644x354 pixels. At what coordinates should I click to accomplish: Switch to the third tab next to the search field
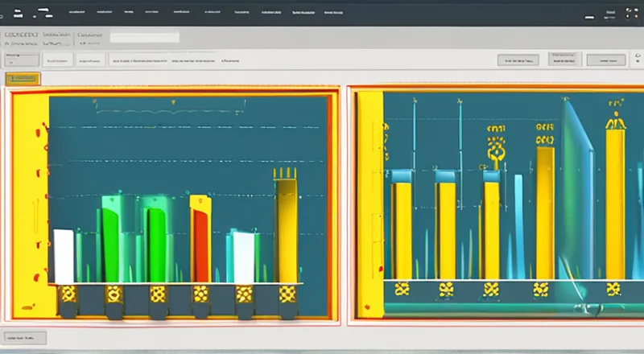tap(89, 36)
